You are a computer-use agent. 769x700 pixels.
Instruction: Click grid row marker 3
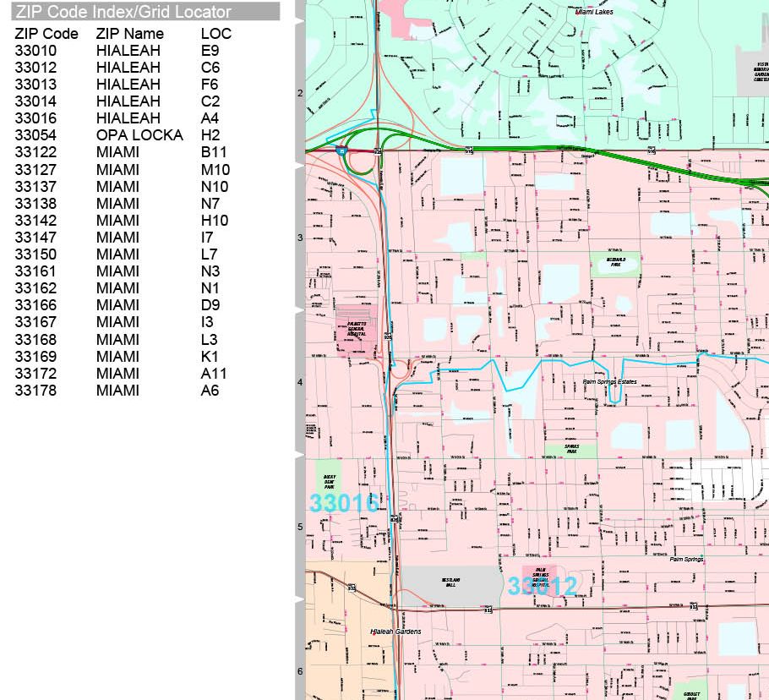coord(300,238)
